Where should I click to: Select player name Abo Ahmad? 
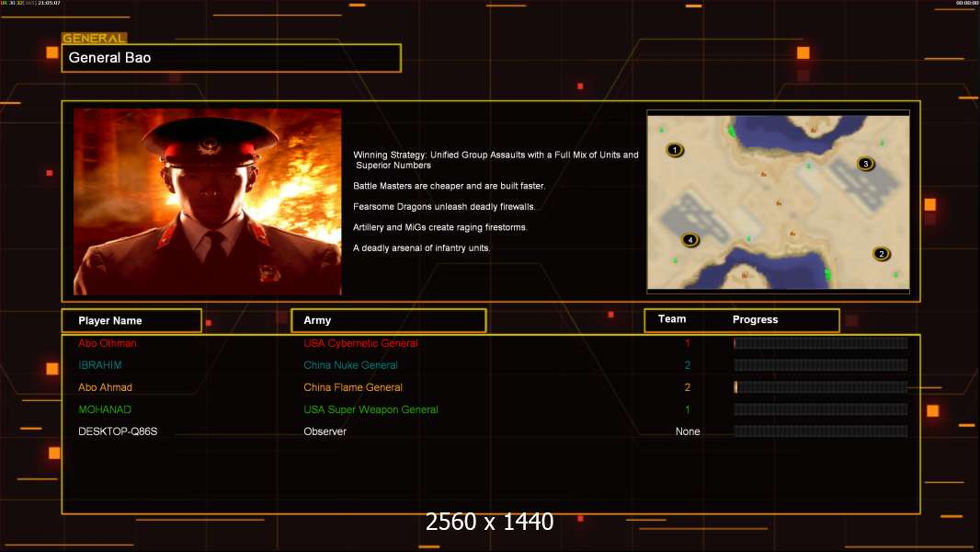tap(105, 387)
